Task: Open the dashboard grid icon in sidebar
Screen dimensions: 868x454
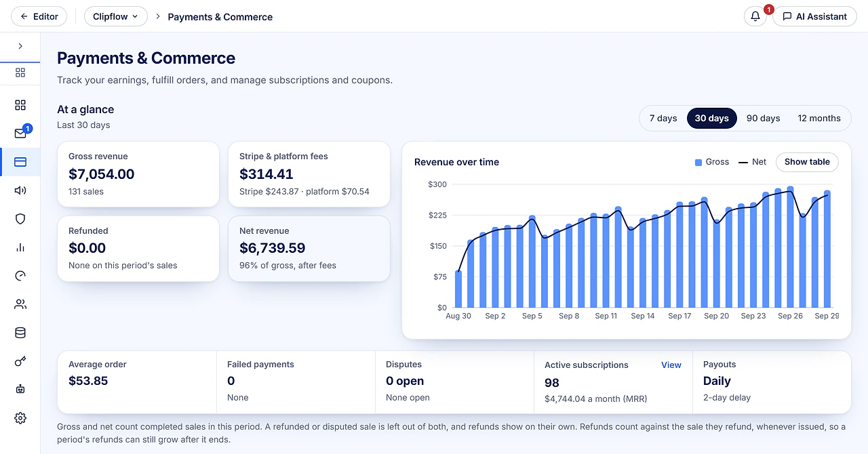Action: (20, 105)
